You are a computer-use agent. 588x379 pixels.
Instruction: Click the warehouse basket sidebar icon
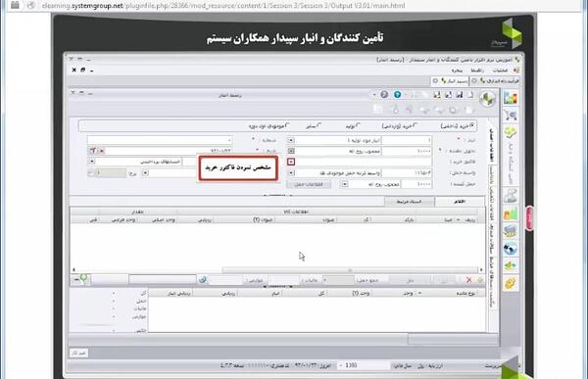tap(511, 231)
